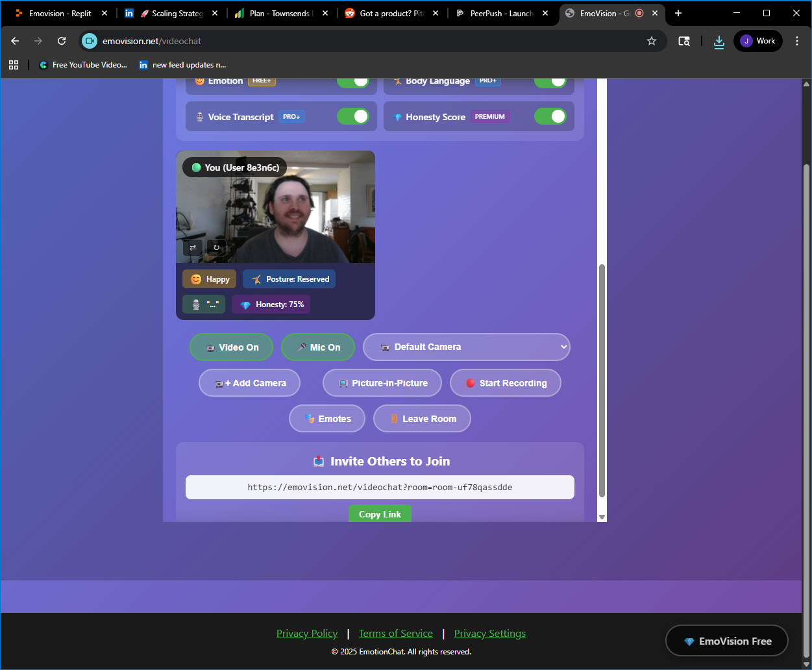
Task: Click the Copy Link button
Action: click(380, 514)
